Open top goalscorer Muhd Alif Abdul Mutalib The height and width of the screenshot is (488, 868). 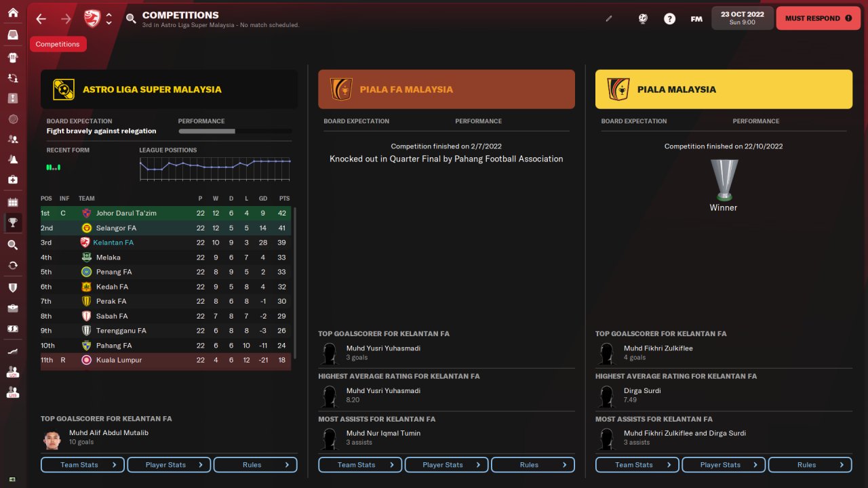pyautogui.click(x=108, y=432)
